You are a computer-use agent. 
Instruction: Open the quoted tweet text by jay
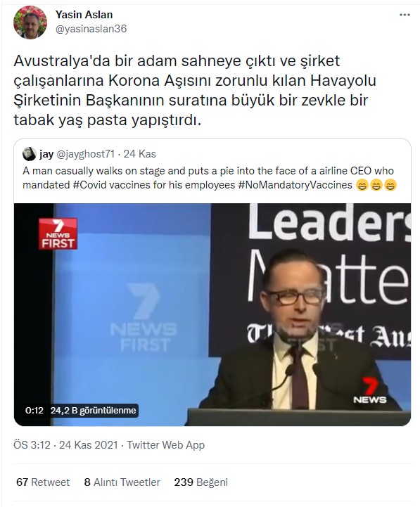(x=210, y=178)
